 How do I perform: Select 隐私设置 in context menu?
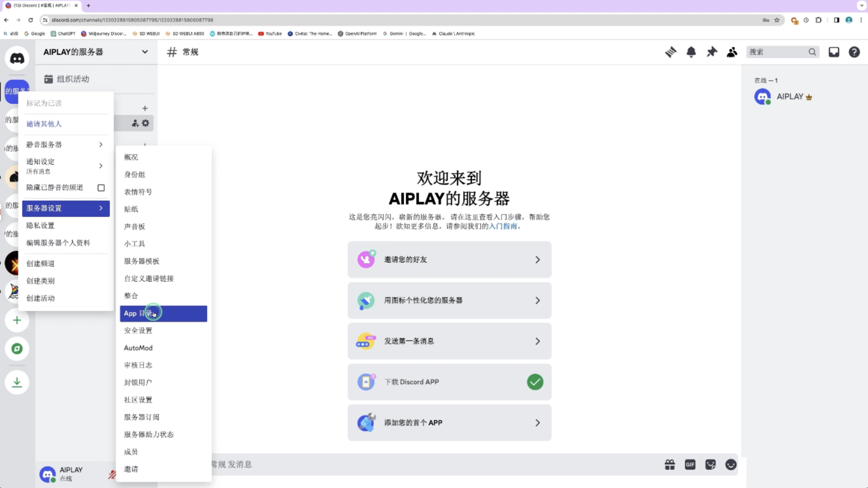pos(66,226)
